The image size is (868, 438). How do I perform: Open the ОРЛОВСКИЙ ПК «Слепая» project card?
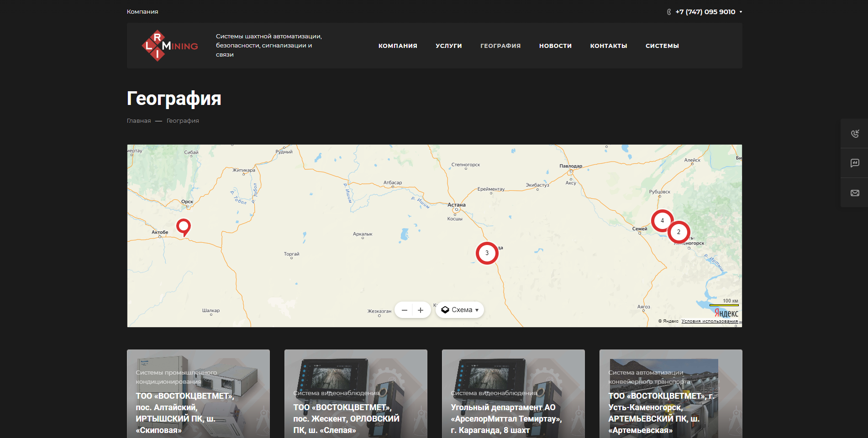356,394
